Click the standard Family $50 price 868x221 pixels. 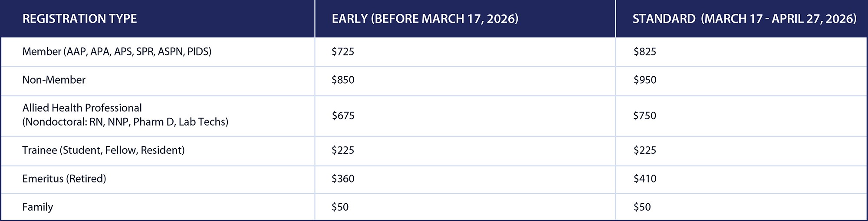tap(642, 207)
